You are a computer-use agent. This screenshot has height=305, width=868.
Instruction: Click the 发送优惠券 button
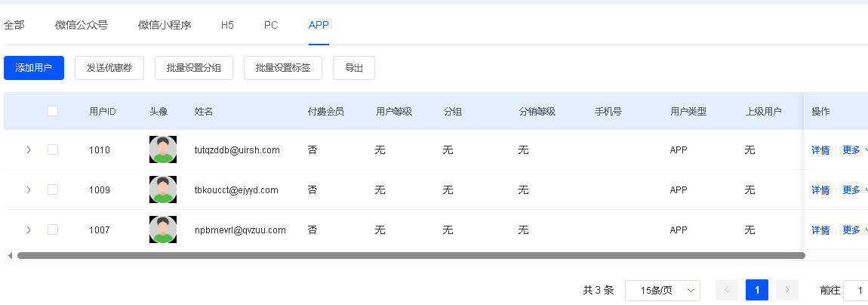pyautogui.click(x=109, y=68)
